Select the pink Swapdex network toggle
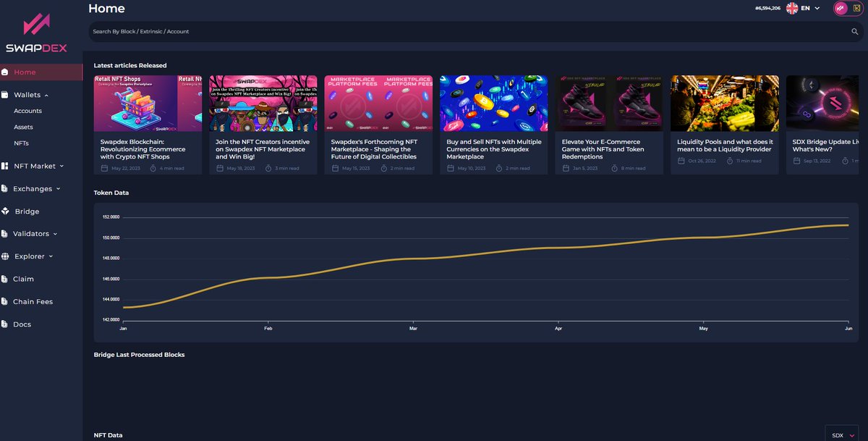 click(841, 8)
